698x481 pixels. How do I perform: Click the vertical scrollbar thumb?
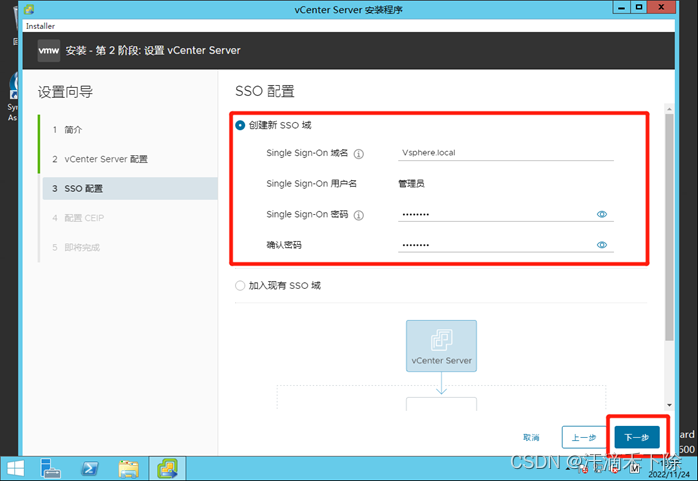(x=669, y=227)
